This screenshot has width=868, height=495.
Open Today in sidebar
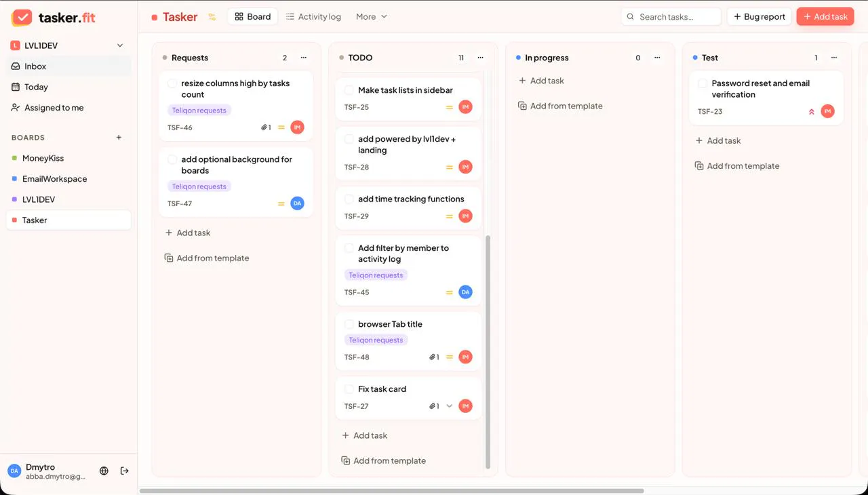click(x=68, y=87)
